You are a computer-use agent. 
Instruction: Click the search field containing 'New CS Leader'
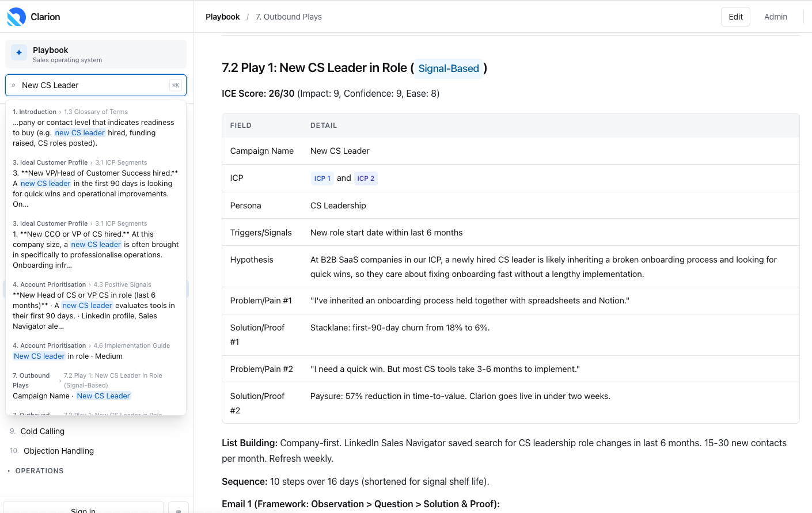(96, 85)
